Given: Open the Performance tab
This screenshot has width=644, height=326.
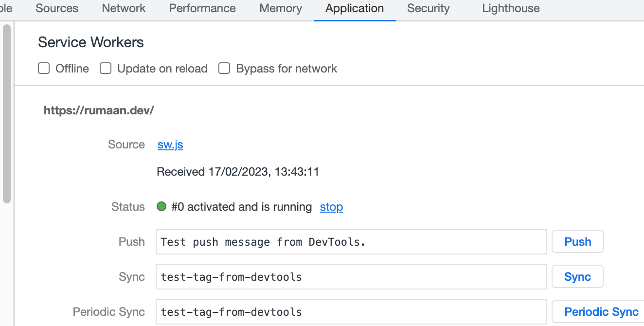Looking at the screenshot, I should pyautogui.click(x=202, y=8).
